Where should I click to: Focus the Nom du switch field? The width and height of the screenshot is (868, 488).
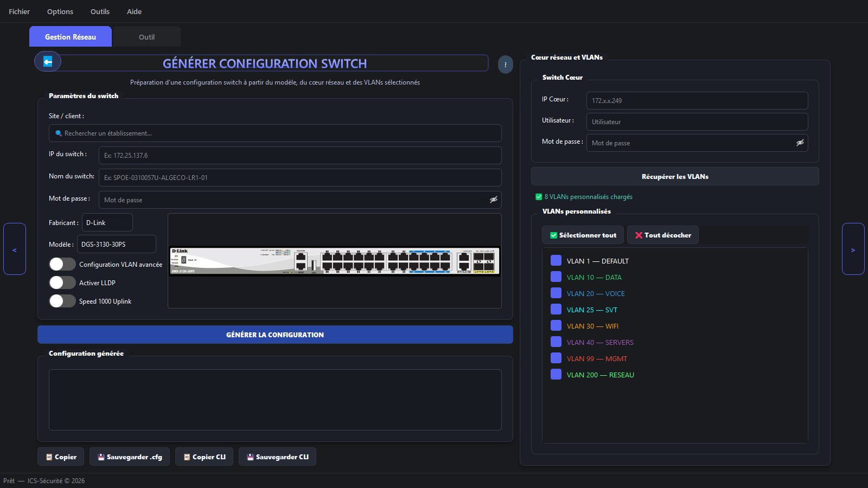pos(300,177)
